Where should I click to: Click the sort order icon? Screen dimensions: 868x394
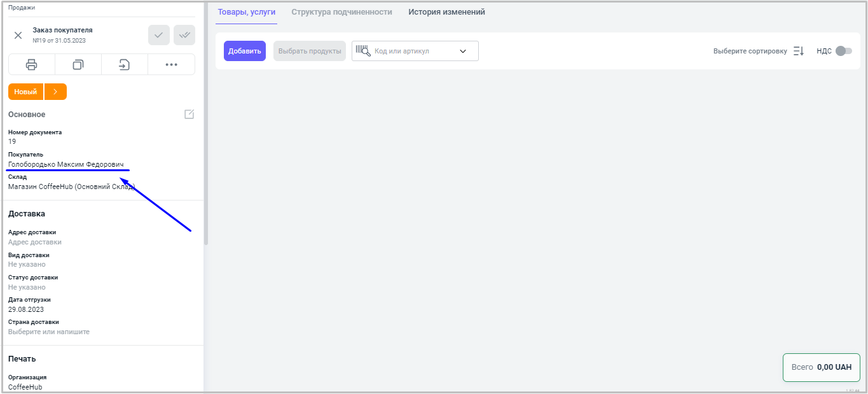pos(799,51)
